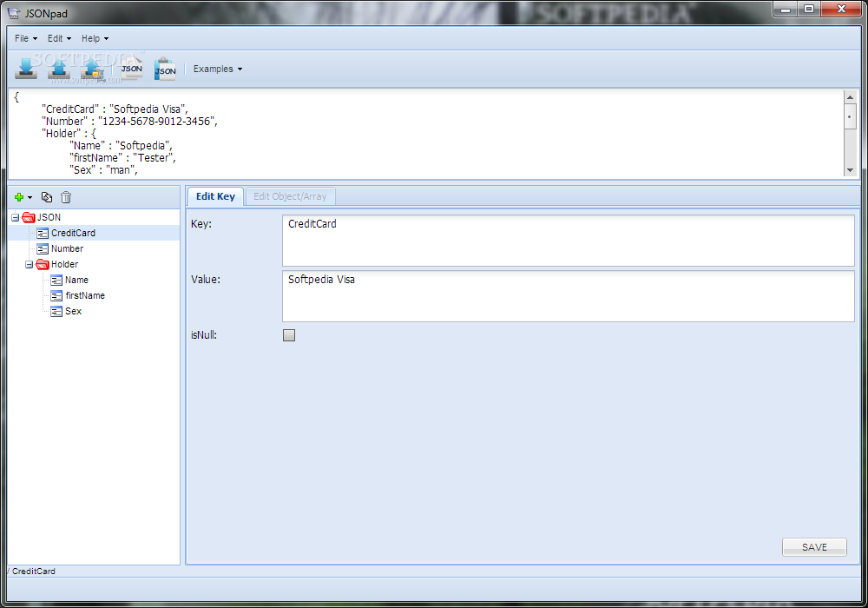This screenshot has width=868, height=608.
Task: Toggle the isNull checkbox
Action: click(x=289, y=335)
